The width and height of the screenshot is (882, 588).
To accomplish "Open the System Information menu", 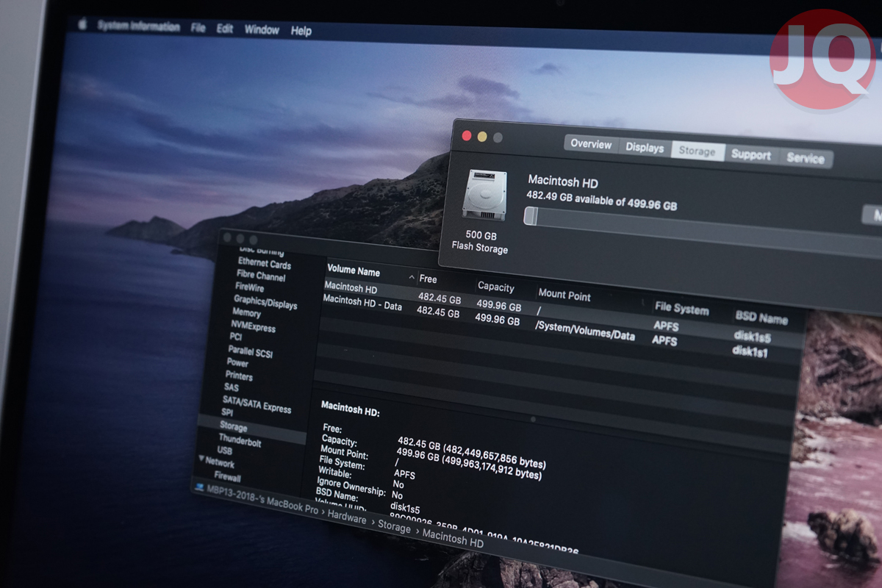I will pos(138,26).
